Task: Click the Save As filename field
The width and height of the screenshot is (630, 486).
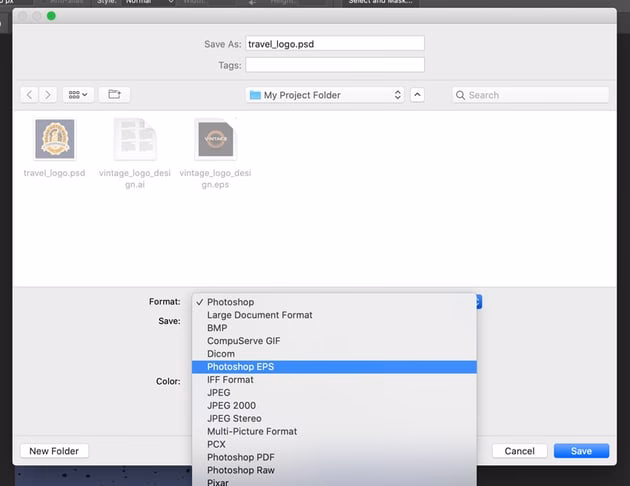Action: [335, 44]
